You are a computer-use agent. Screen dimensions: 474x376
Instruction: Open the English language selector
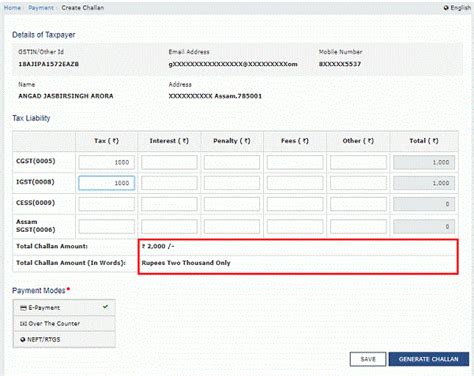pos(457,8)
